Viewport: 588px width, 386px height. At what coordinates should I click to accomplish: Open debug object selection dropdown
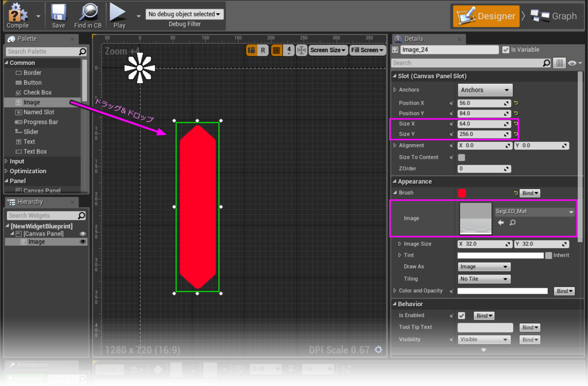pyautogui.click(x=184, y=14)
